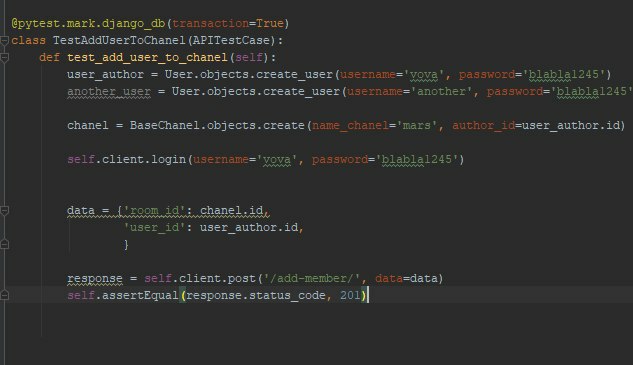This screenshot has width=633, height=365.
Task: Place cursor on @pytest.mark.django_db decorator
Action: click(x=88, y=23)
